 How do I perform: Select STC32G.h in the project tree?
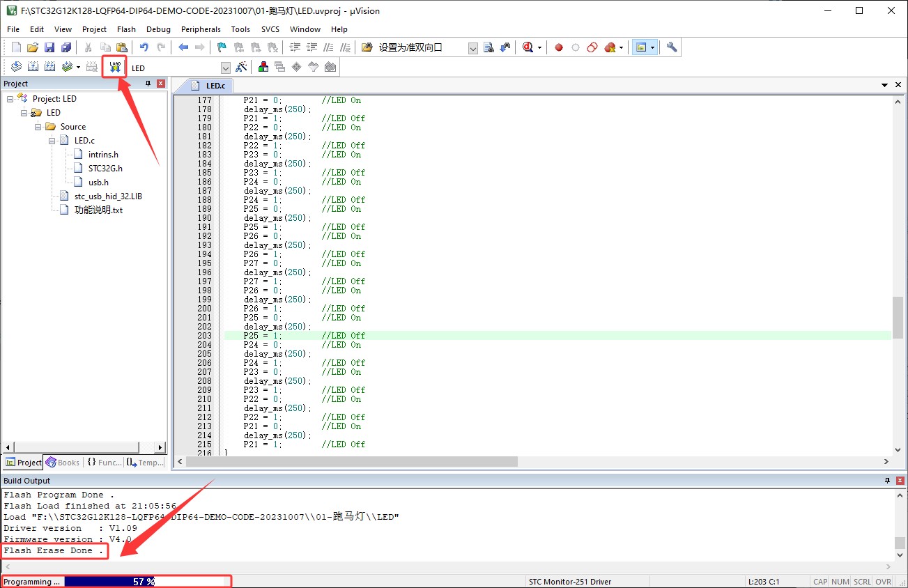click(x=105, y=169)
